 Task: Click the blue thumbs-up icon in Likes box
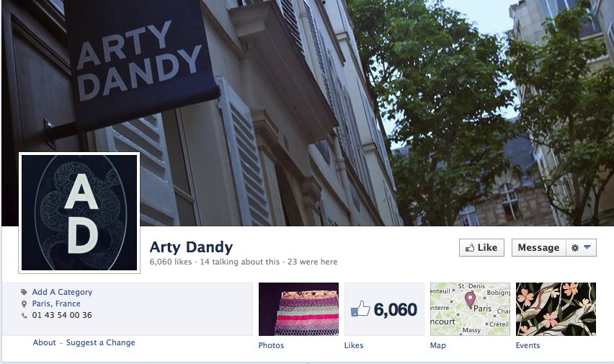360,309
